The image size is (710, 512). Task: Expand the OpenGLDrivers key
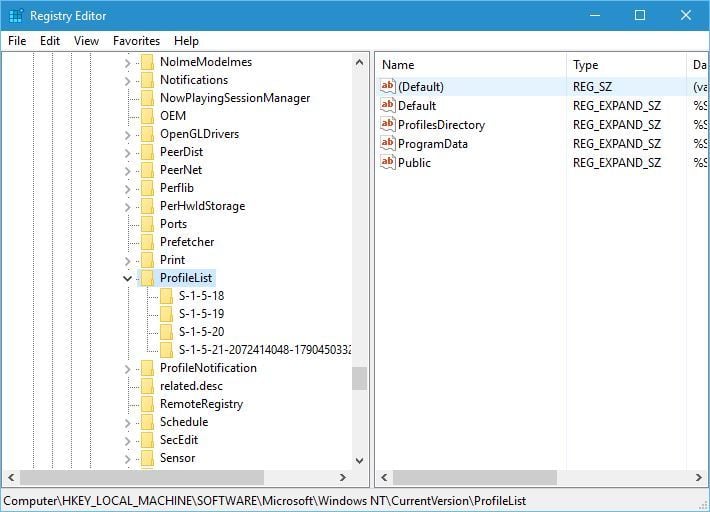click(x=127, y=135)
